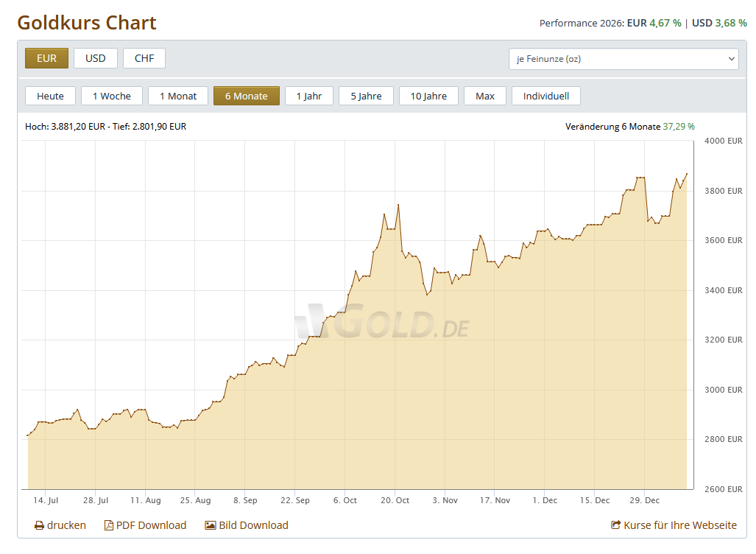Click the share icon for Webseite Kurse
The image size is (756, 554).
[615, 525]
